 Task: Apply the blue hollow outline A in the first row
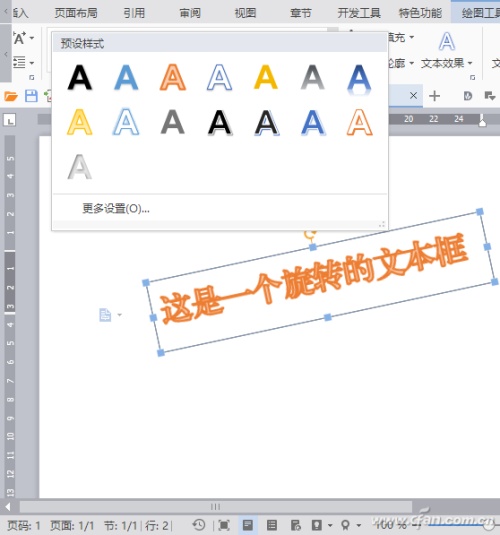point(219,77)
